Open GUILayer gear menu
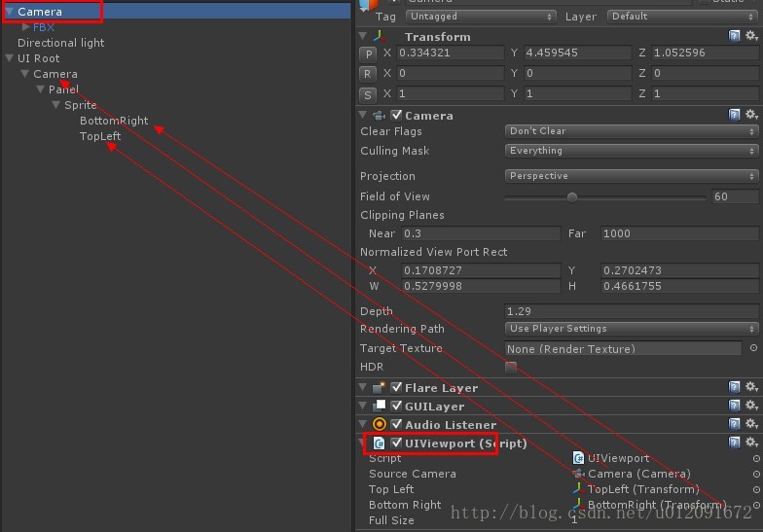This screenshot has height=532, width=763. coord(751,405)
